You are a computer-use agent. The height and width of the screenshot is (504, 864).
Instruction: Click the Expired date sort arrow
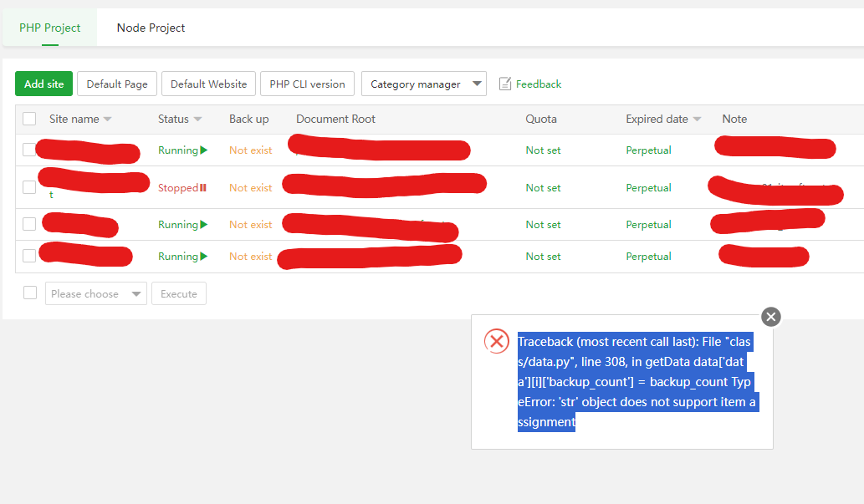coord(698,119)
